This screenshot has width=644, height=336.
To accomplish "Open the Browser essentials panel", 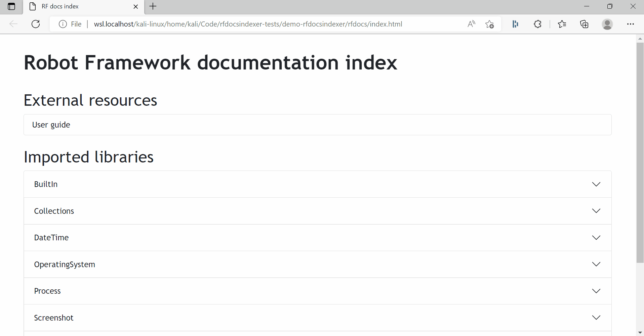I will point(515,24).
